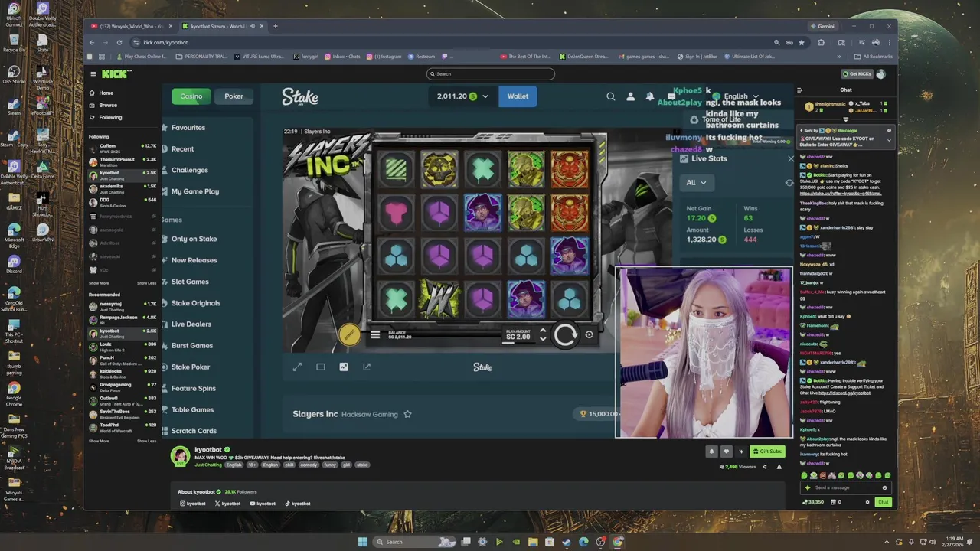Open Stake notifications bell
This screenshot has height=551, width=980.
coord(649,96)
